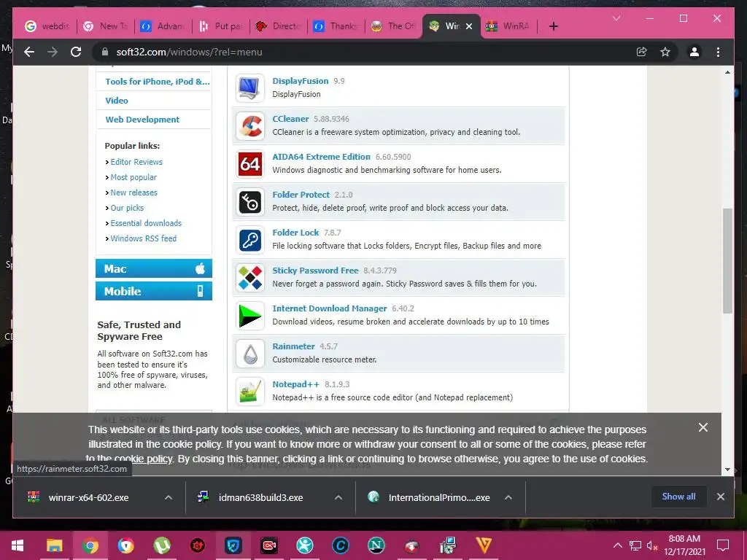Select the Folder Protect app icon
The width and height of the screenshot is (747, 560).
click(249, 202)
